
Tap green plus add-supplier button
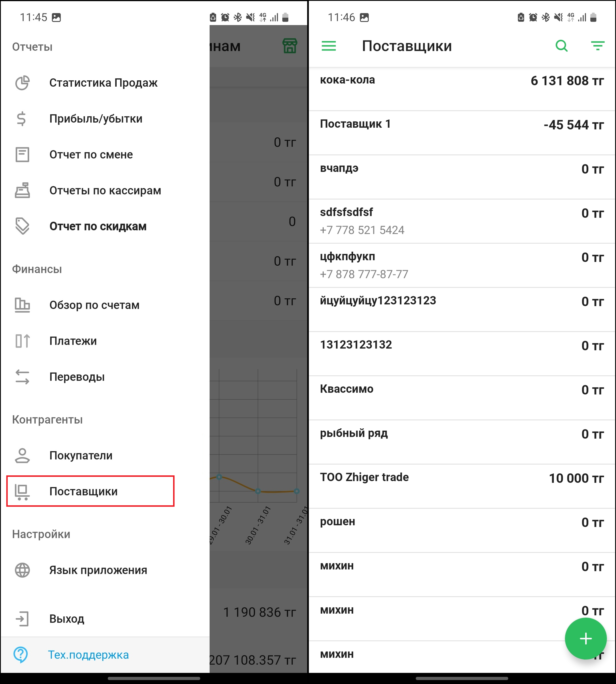tap(585, 638)
